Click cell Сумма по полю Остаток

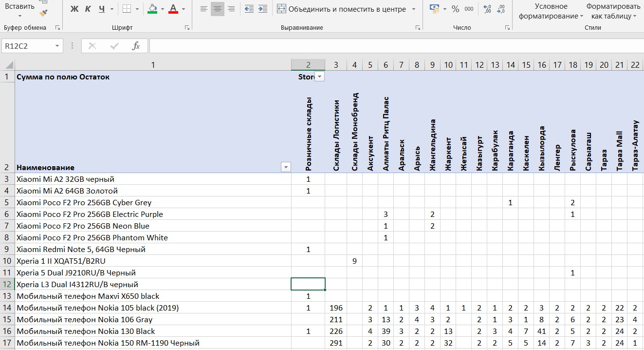tap(153, 77)
